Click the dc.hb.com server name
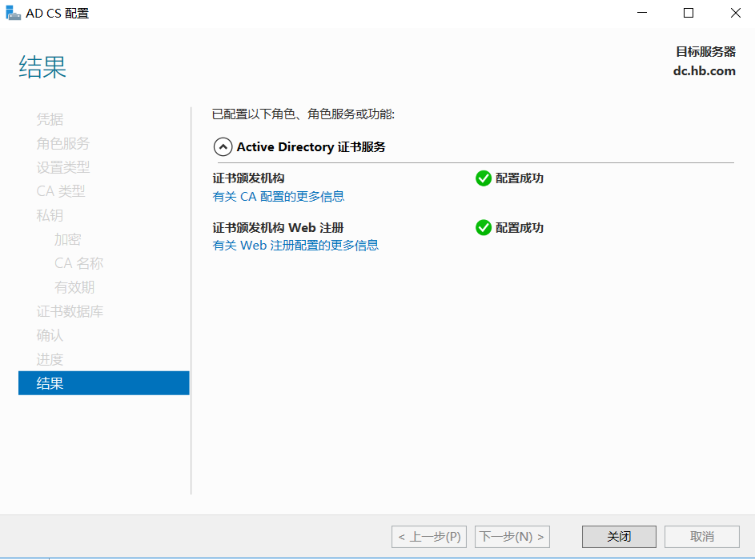 (704, 70)
